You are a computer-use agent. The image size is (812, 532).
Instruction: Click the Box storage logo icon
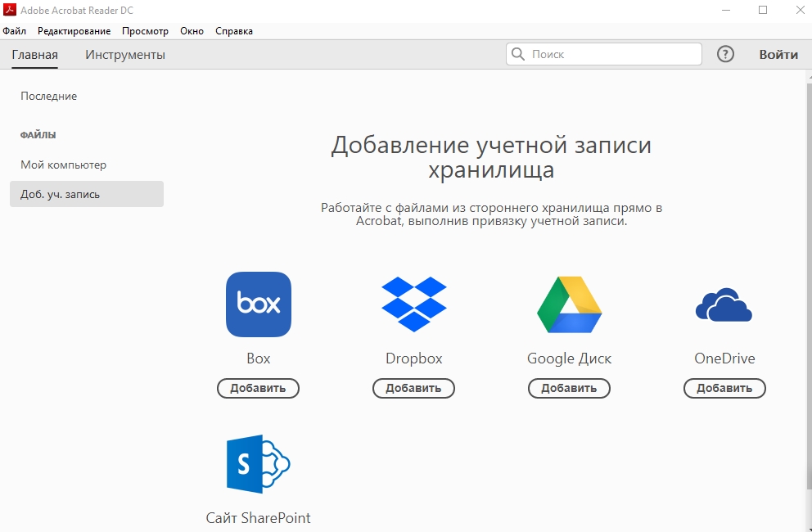coord(259,304)
